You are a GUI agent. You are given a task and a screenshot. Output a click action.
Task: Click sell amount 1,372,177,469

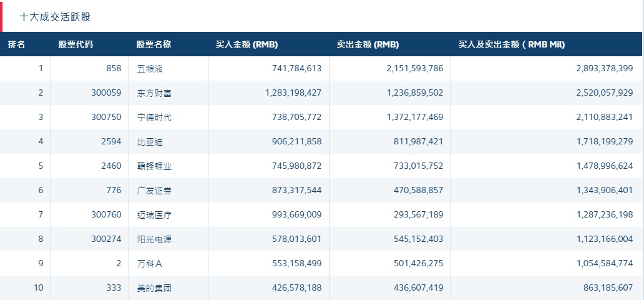point(415,117)
